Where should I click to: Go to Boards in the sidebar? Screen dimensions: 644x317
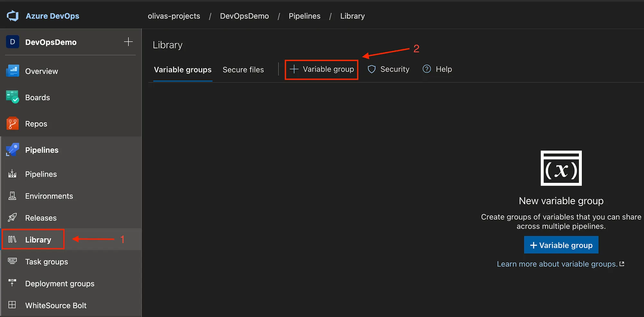coord(37,98)
